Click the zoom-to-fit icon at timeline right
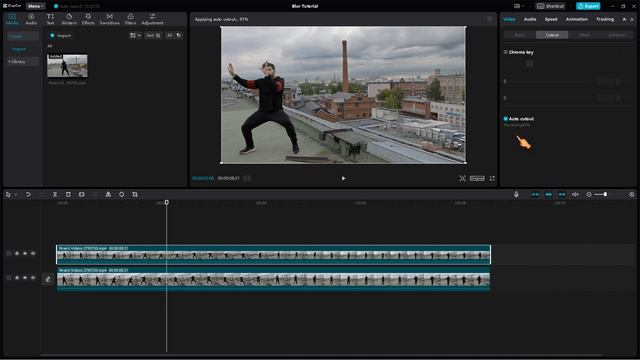Screen dimensions: 640x360 [631, 195]
